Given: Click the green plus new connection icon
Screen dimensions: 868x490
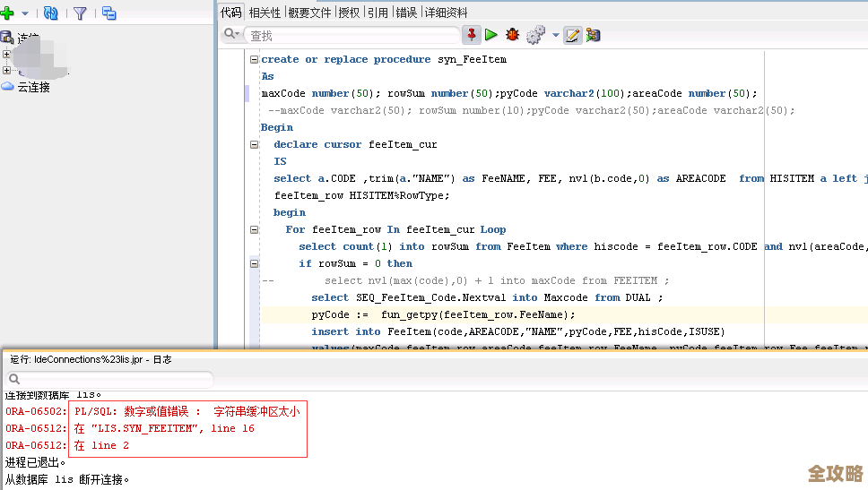Looking at the screenshot, I should coord(7,13).
